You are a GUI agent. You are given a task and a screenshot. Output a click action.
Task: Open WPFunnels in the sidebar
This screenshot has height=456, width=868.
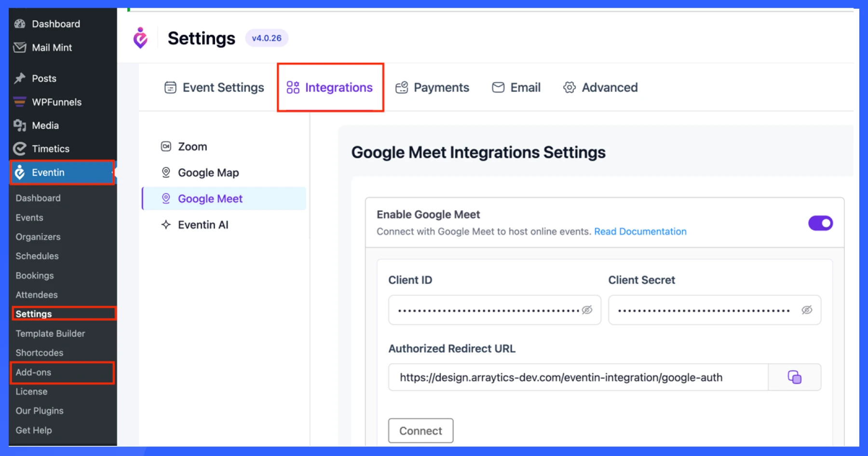(x=63, y=102)
